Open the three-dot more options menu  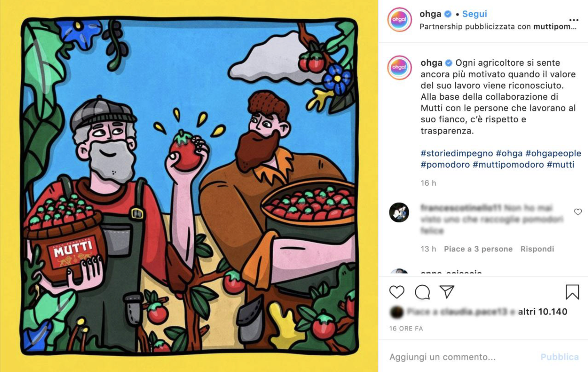[574, 20]
